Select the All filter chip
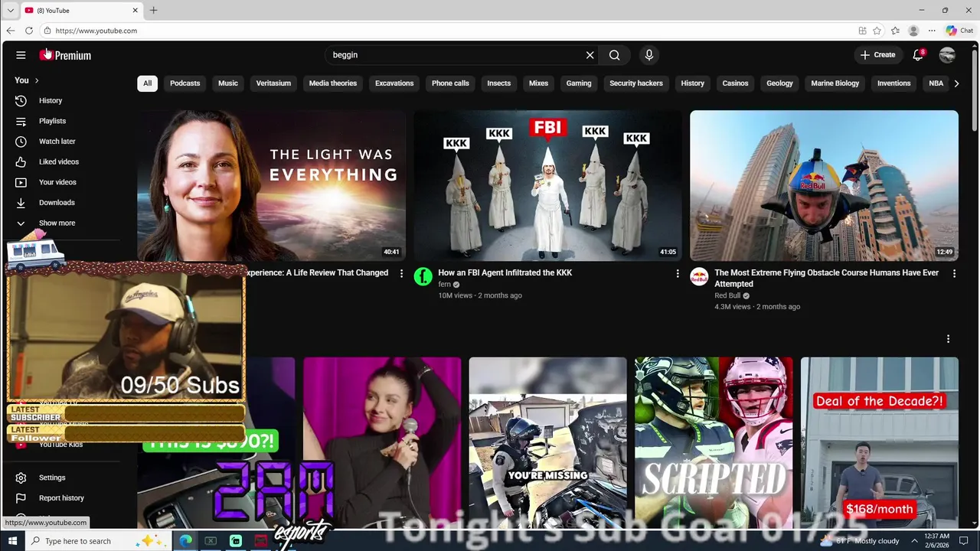Image resolution: width=980 pixels, height=551 pixels. 147,83
